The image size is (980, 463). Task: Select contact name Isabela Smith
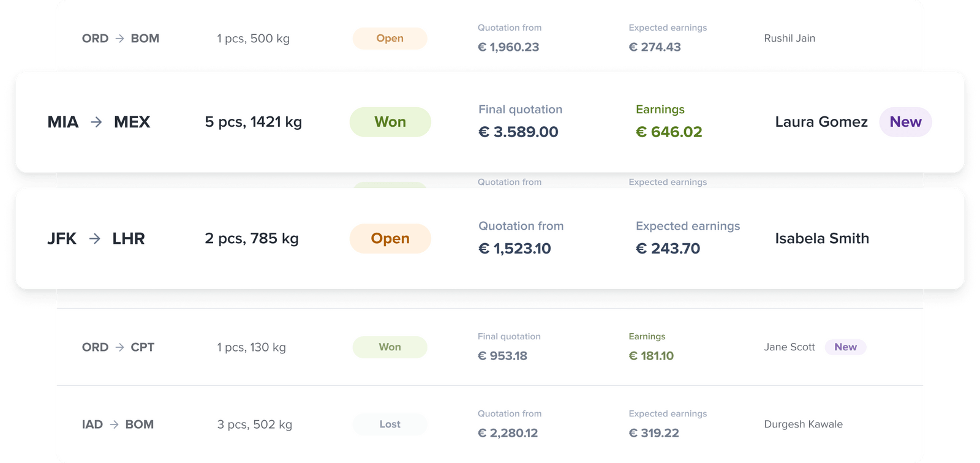pos(821,238)
